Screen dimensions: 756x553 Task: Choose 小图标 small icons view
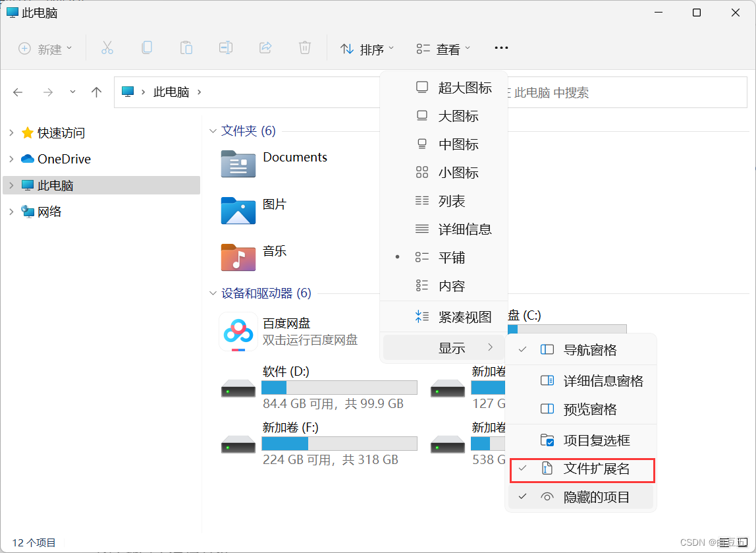click(x=444, y=173)
